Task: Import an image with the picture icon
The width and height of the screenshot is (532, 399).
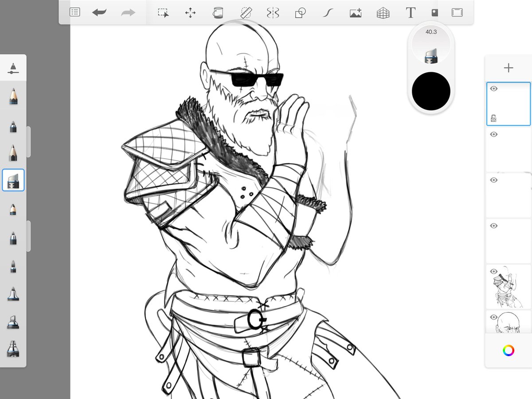Action: 355,13
